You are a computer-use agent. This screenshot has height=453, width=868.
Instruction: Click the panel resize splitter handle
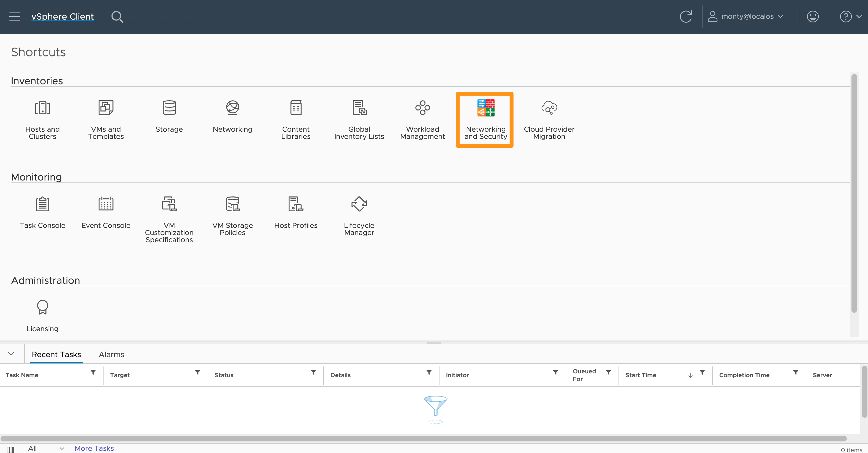[434, 343]
